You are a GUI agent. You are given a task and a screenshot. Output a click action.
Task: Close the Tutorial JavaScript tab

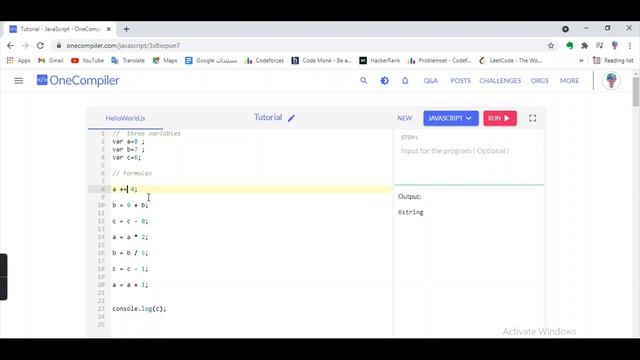pyautogui.click(x=109, y=29)
